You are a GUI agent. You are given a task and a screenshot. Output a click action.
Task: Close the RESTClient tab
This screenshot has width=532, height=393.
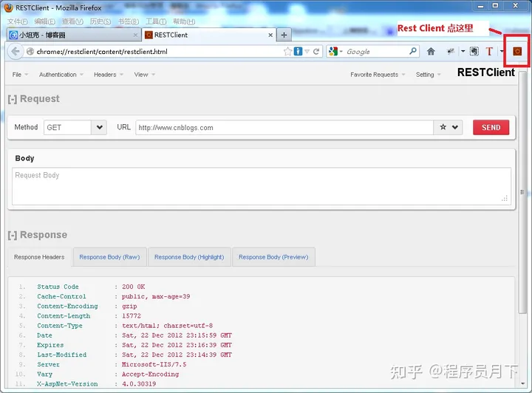[270, 35]
